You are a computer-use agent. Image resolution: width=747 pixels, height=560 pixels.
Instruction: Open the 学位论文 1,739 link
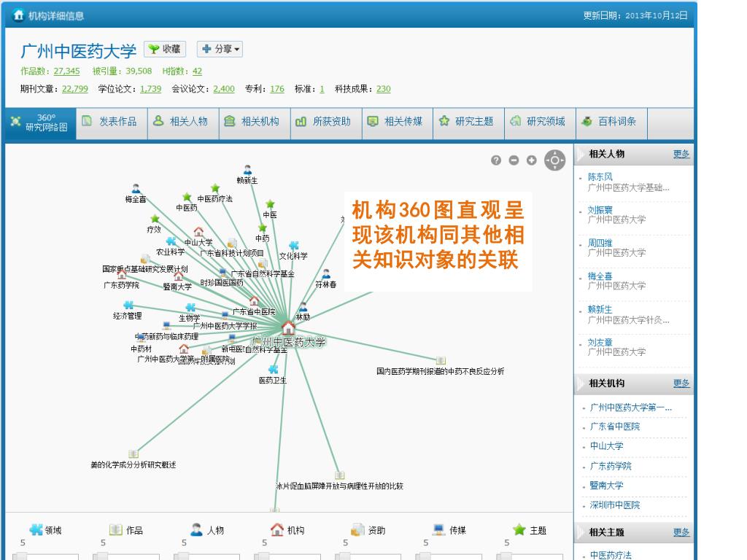point(150,88)
